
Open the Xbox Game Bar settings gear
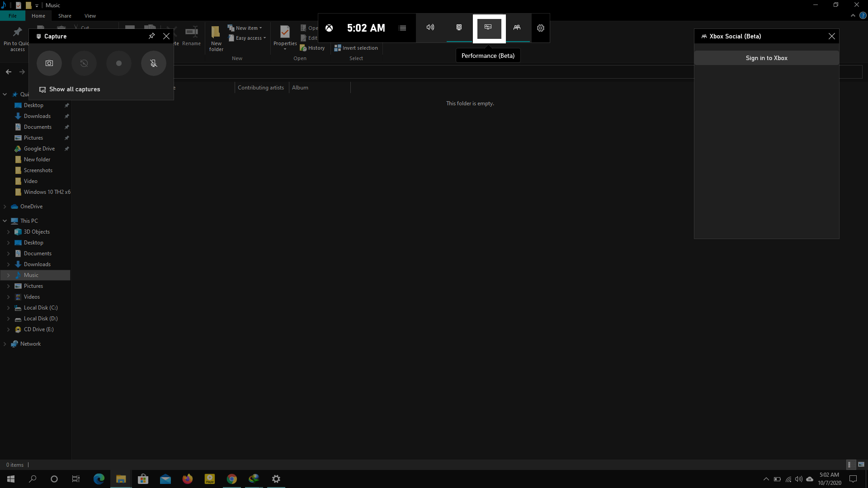point(541,28)
